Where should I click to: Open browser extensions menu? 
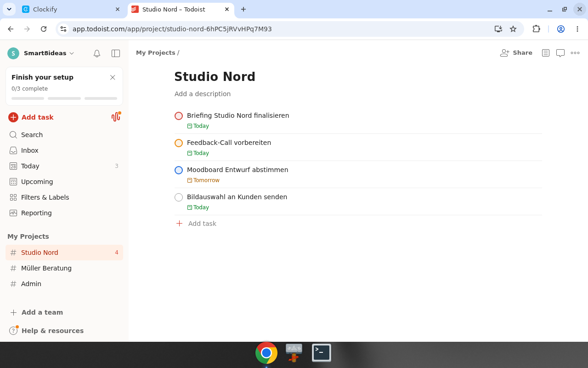point(536,29)
